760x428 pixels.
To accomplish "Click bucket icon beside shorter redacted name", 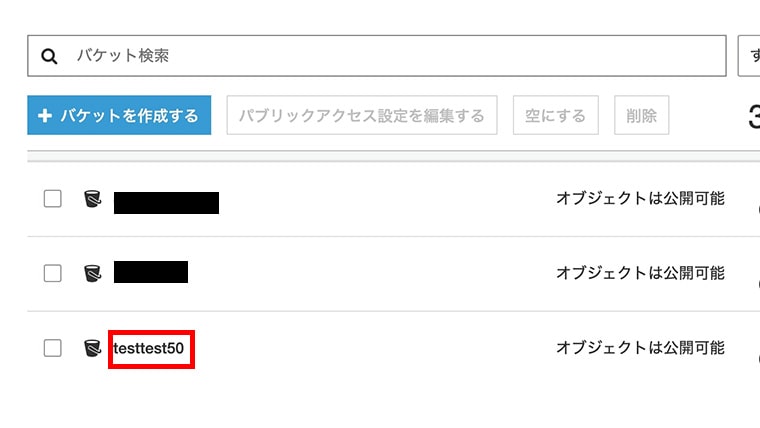I will [x=93, y=273].
